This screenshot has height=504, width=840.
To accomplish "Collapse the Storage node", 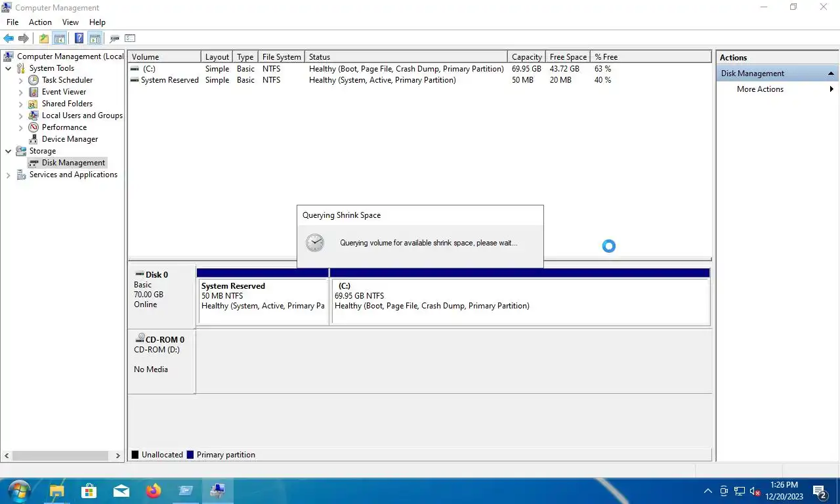I will point(8,151).
